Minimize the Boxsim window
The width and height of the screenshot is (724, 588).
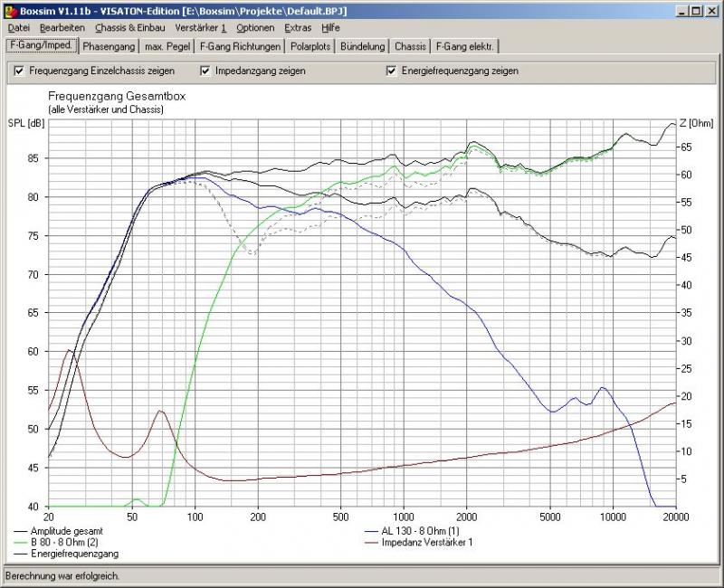[x=681, y=11]
